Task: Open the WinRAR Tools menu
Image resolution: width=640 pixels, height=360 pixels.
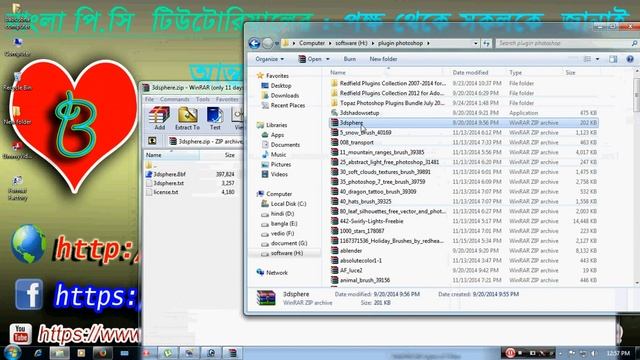Action: [x=202, y=100]
